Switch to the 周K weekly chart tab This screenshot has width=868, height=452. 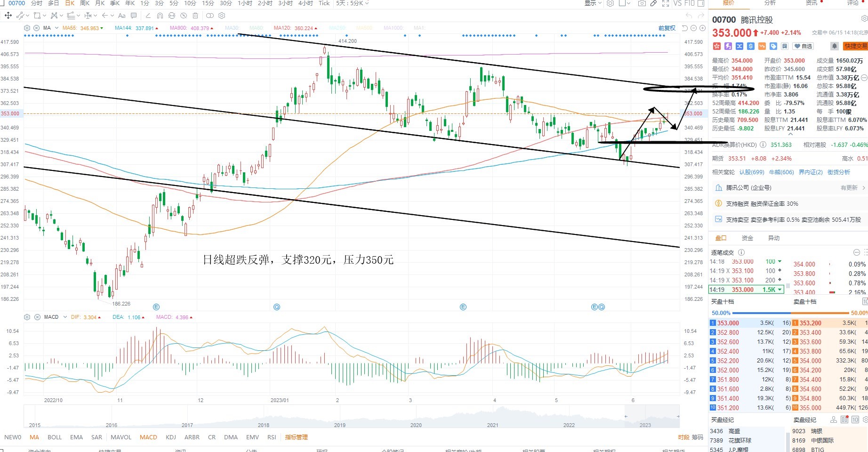coord(85,3)
